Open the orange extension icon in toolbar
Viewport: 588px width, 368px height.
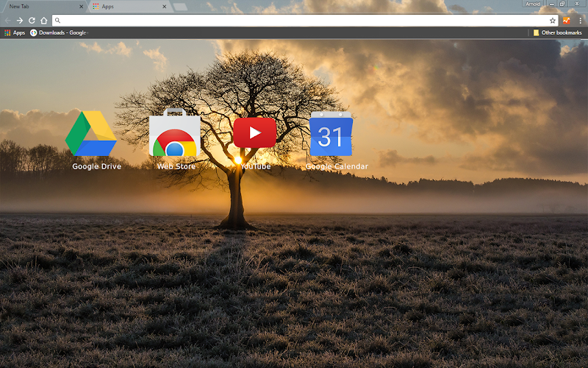tap(566, 21)
